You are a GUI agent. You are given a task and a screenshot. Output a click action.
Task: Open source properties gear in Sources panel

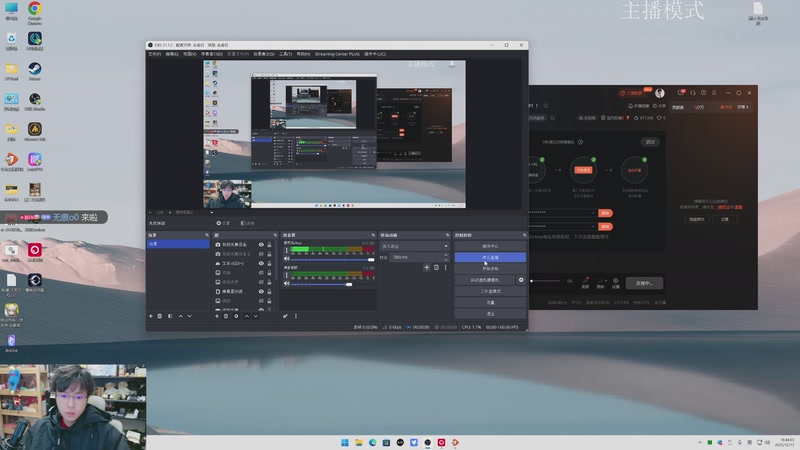(x=236, y=316)
